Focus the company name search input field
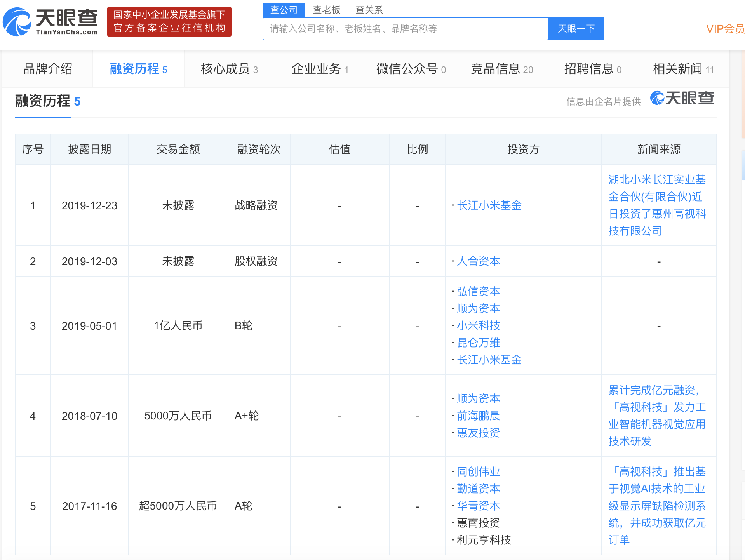The image size is (745, 560). 406,29
